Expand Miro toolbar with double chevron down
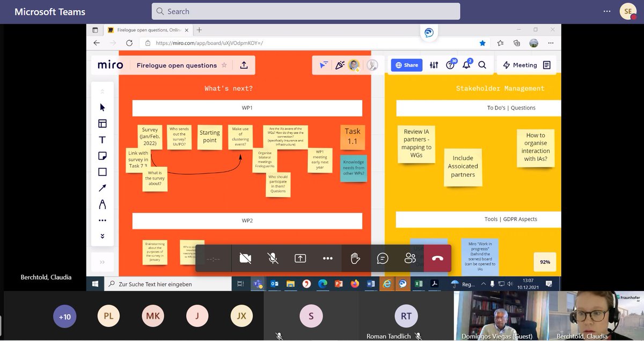 pos(103,236)
